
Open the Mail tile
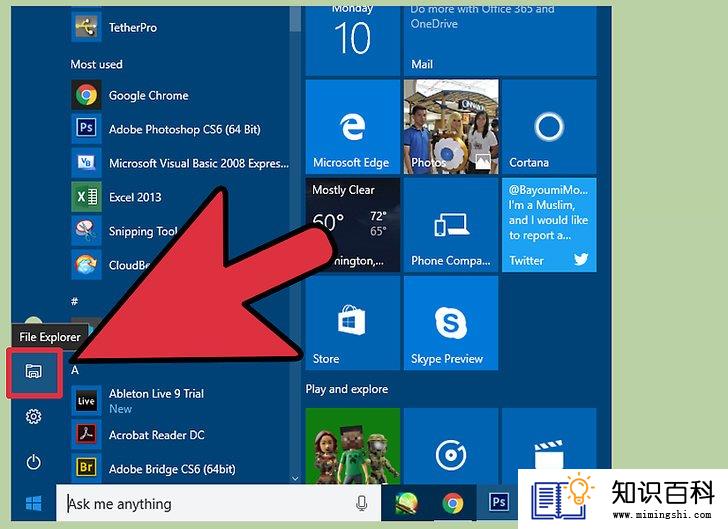click(x=500, y=41)
